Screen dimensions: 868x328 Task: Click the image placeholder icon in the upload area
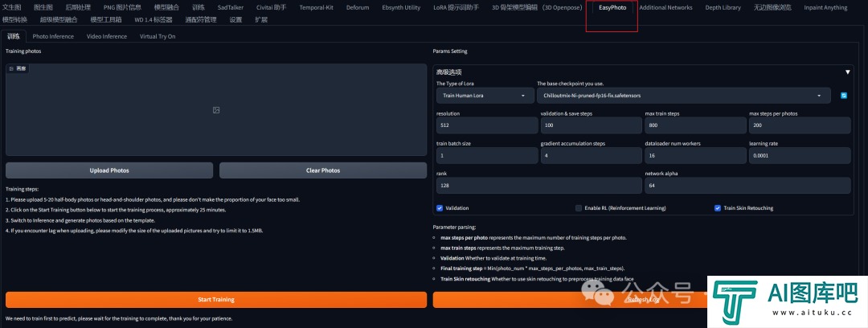(216, 110)
